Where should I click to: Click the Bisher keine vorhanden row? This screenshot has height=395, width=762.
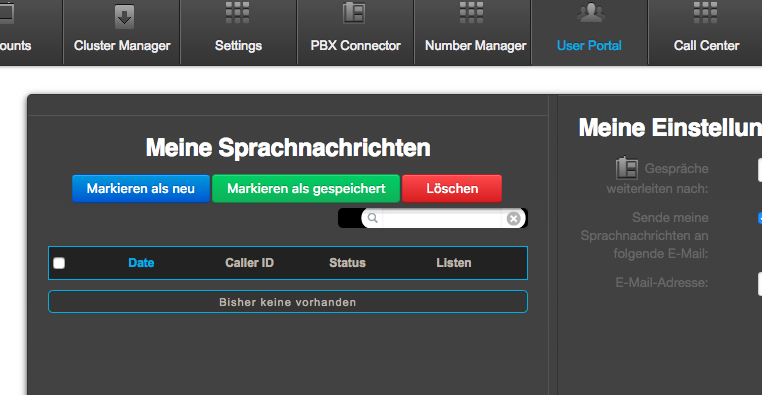tap(288, 302)
